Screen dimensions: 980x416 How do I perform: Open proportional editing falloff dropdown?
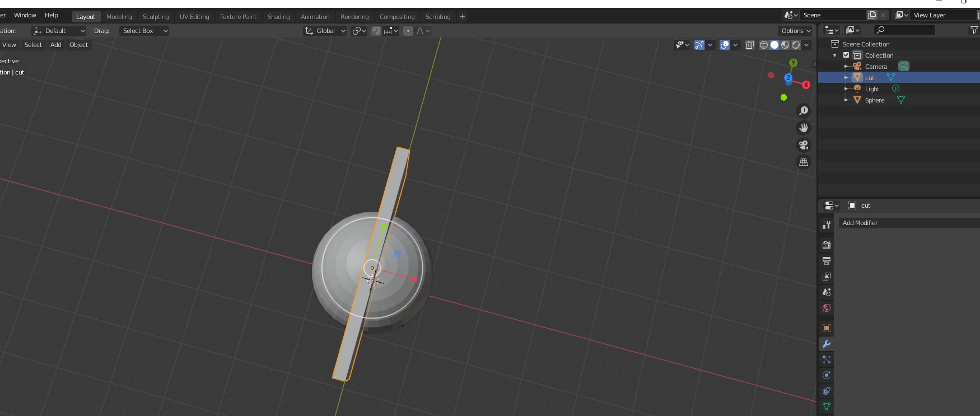click(423, 31)
